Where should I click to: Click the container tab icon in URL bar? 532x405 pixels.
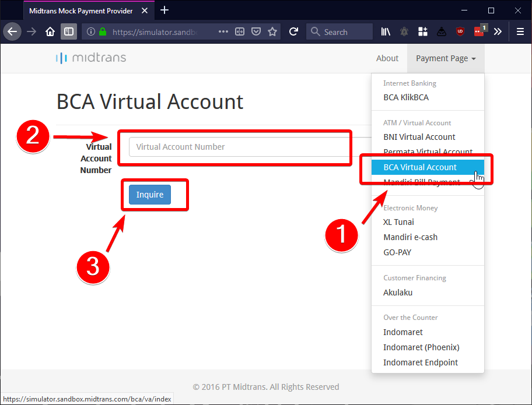(x=240, y=32)
